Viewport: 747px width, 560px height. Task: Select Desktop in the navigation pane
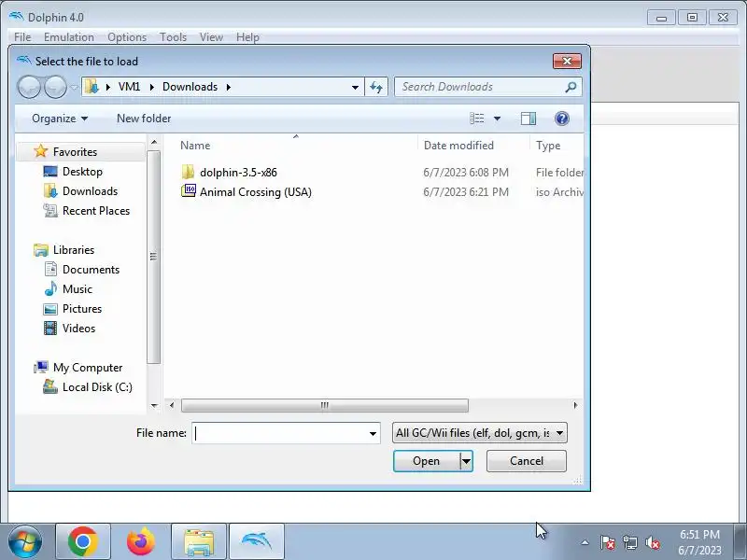click(x=82, y=172)
